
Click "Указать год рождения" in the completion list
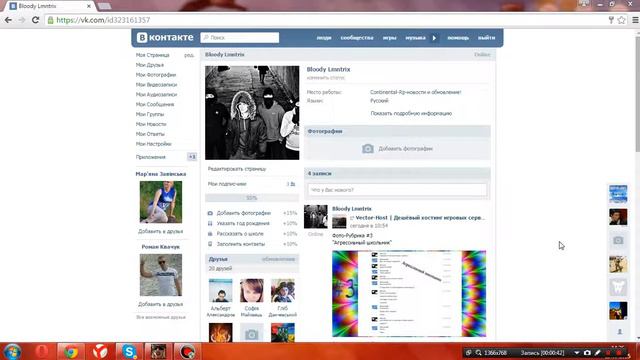coord(243,223)
